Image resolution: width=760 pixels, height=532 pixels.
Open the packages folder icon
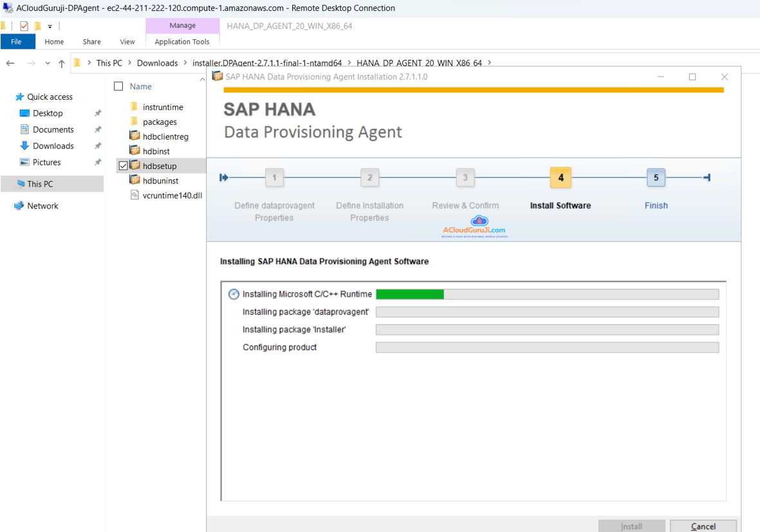click(134, 122)
